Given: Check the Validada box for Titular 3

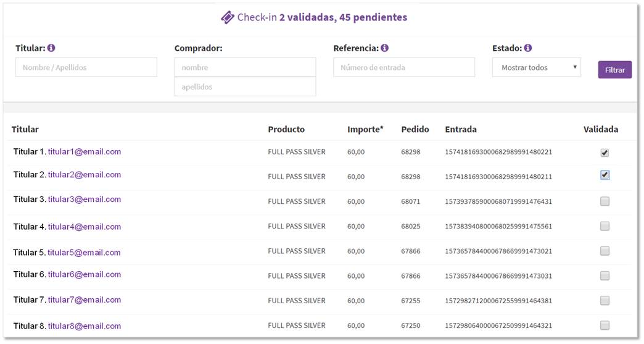Looking at the screenshot, I should point(605,201).
